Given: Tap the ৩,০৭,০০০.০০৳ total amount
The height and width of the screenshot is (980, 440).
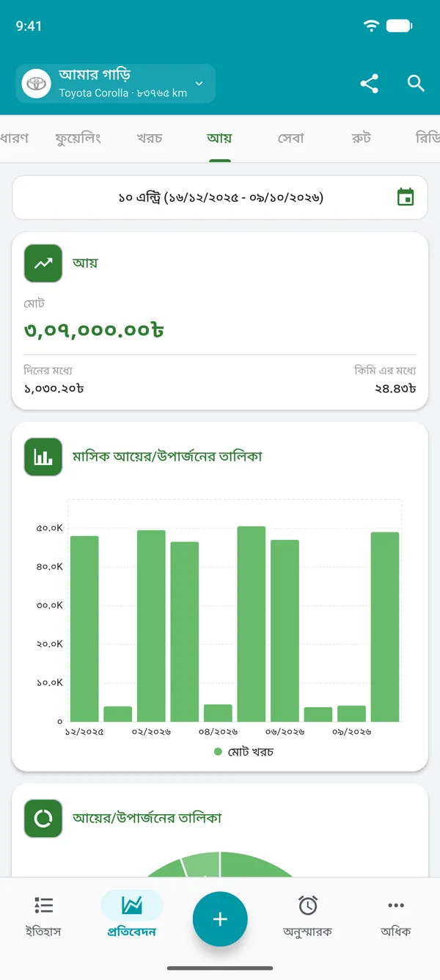Looking at the screenshot, I should point(94,330).
